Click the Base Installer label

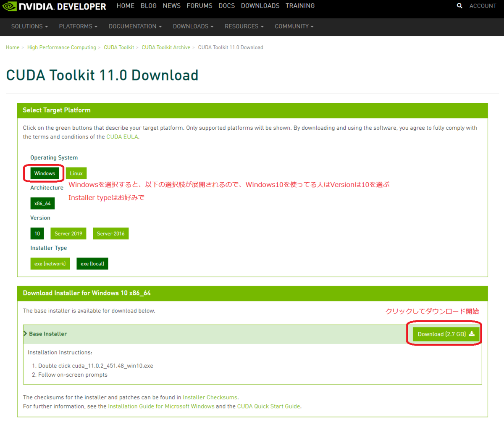pyautogui.click(x=48, y=334)
